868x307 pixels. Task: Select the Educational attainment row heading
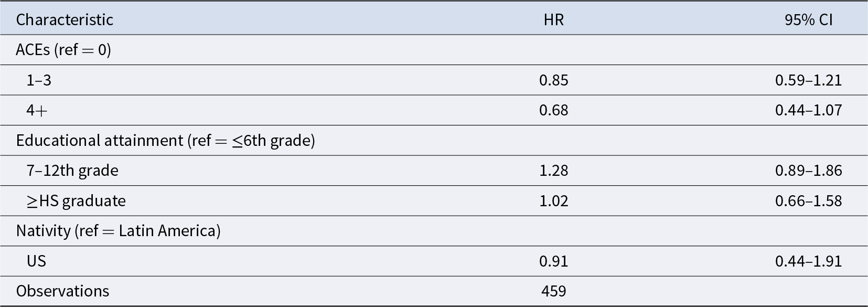tap(166, 141)
